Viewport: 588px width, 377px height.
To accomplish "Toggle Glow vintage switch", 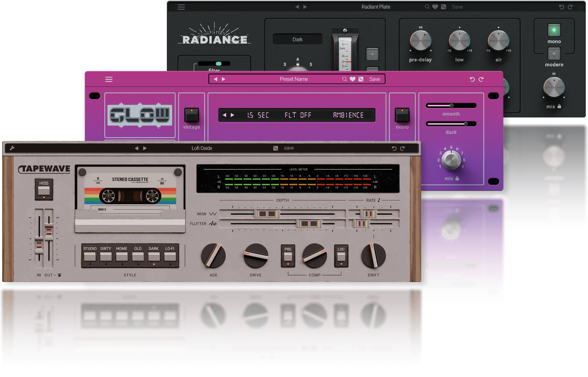I will point(191,115).
